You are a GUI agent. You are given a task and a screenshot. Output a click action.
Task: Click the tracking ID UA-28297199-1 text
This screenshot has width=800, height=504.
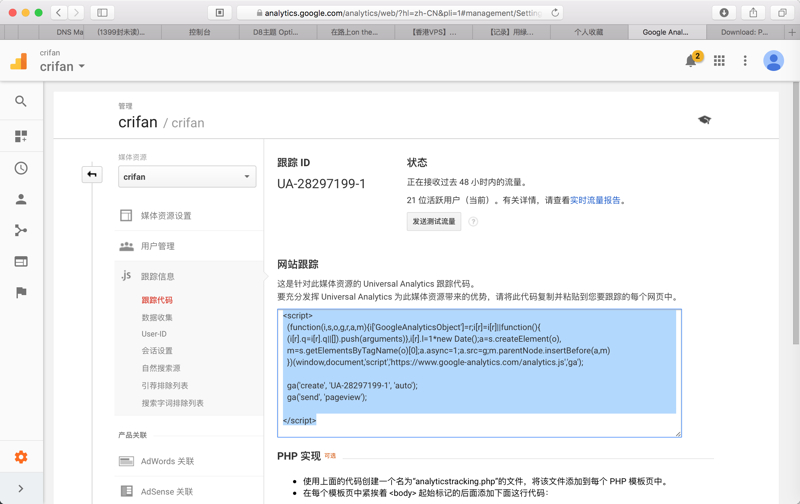point(321,184)
